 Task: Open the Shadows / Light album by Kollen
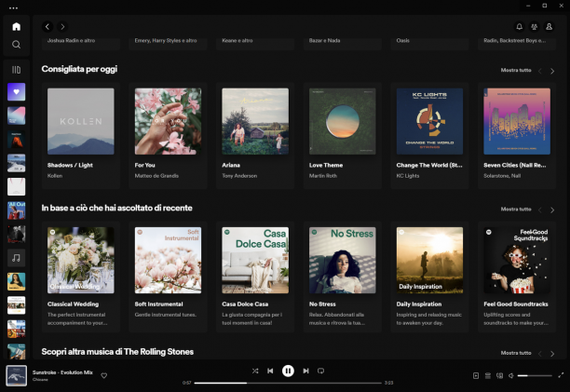coord(81,136)
